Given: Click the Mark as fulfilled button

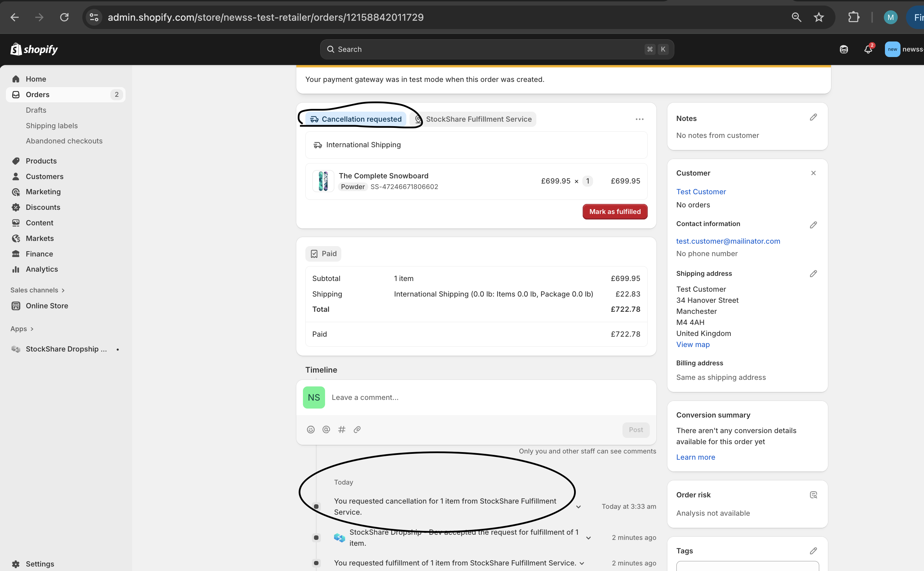Looking at the screenshot, I should 615,212.
